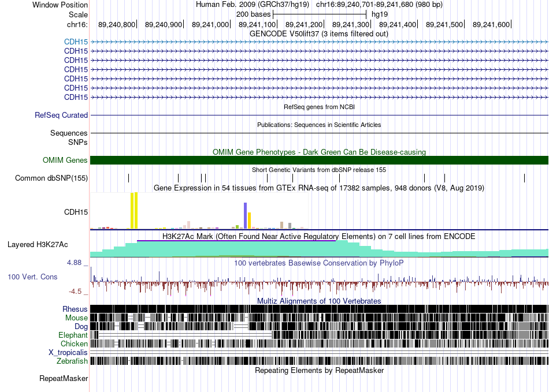Image resolution: width=549 pixels, height=392 pixels.
Task: Click the genome position chr16:89,240,701-89,241,680 text
Action: [379, 5]
